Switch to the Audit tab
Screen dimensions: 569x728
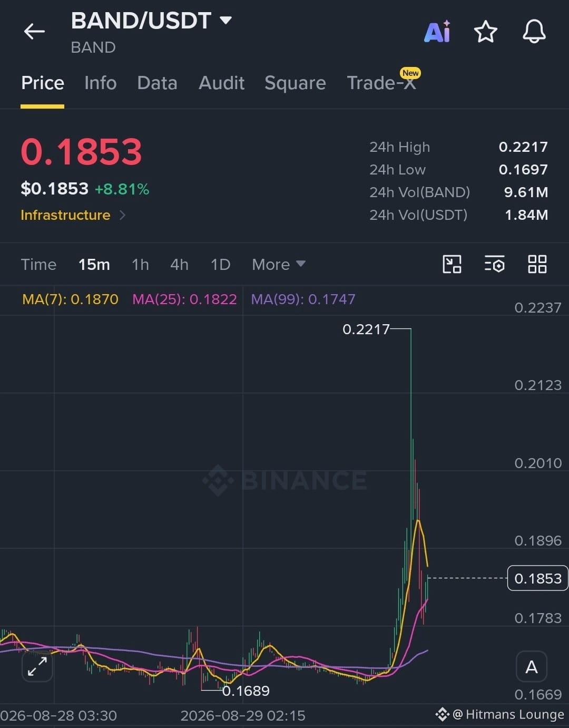[221, 83]
